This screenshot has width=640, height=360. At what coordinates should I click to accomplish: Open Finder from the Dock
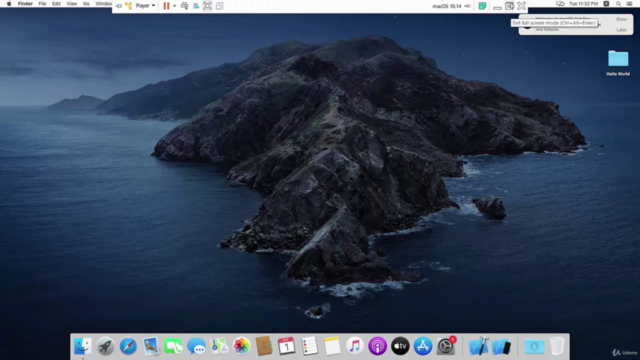83,346
